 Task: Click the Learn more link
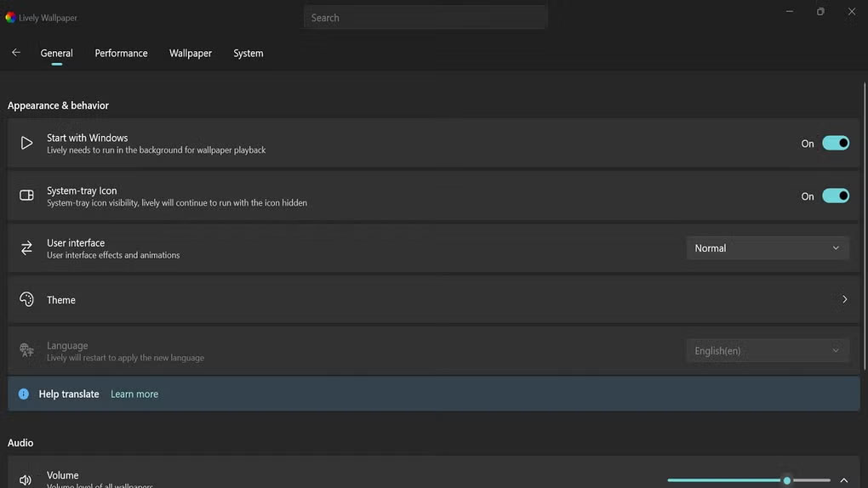[x=134, y=394]
